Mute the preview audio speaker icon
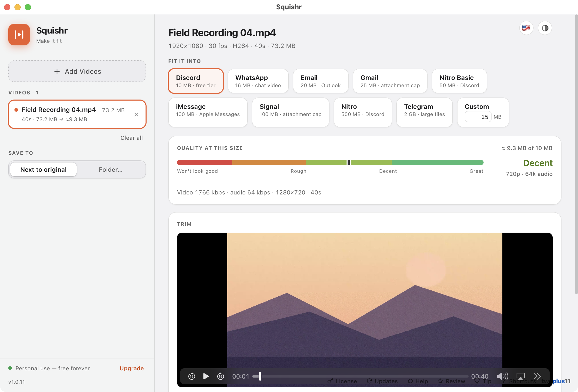578x392 pixels. pyautogui.click(x=502, y=376)
